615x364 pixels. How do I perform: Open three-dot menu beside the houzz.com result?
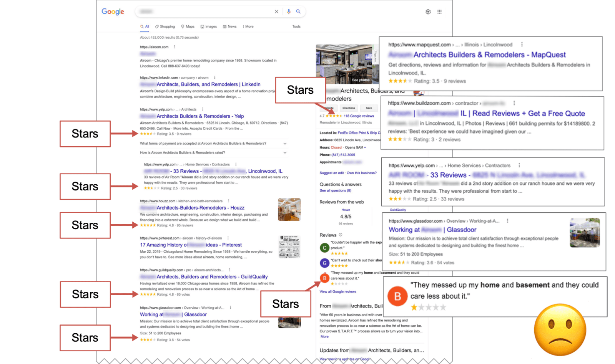click(x=229, y=201)
